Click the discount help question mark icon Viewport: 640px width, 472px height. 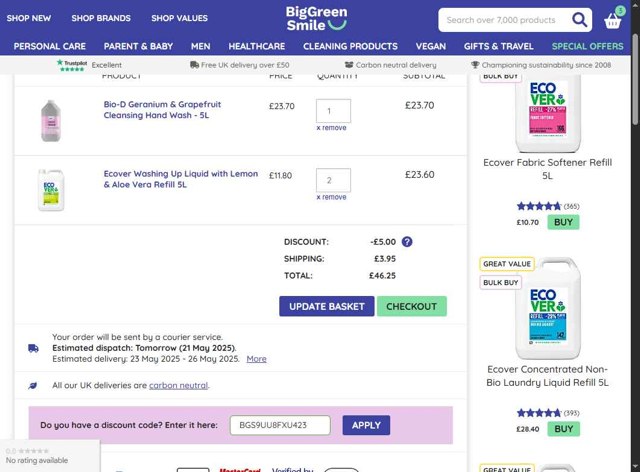(x=407, y=242)
